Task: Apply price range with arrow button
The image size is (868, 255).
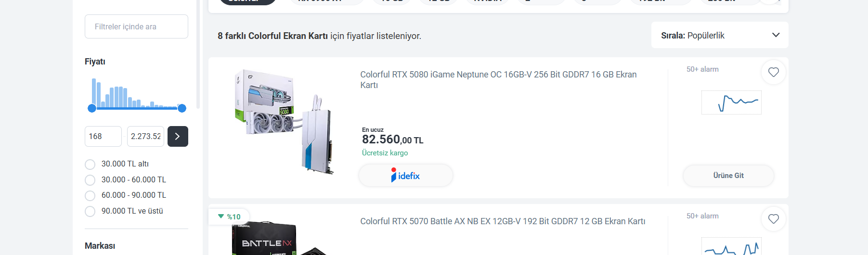Action: [x=178, y=136]
